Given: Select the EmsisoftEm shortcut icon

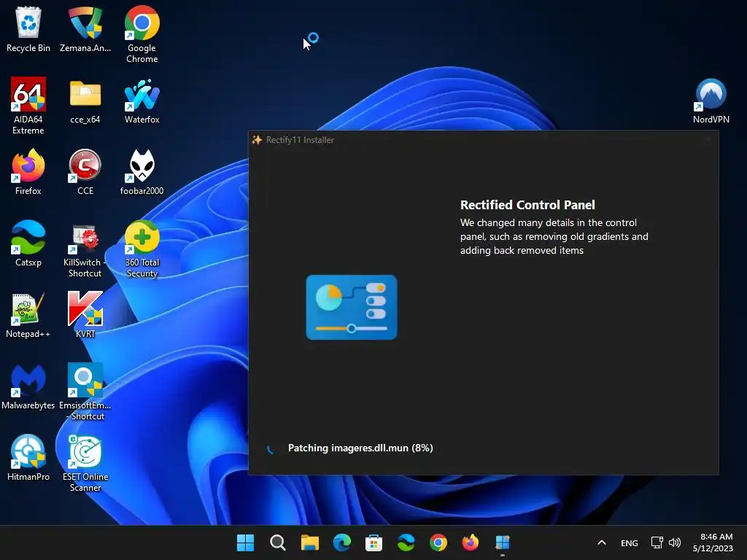Looking at the screenshot, I should tap(85, 392).
